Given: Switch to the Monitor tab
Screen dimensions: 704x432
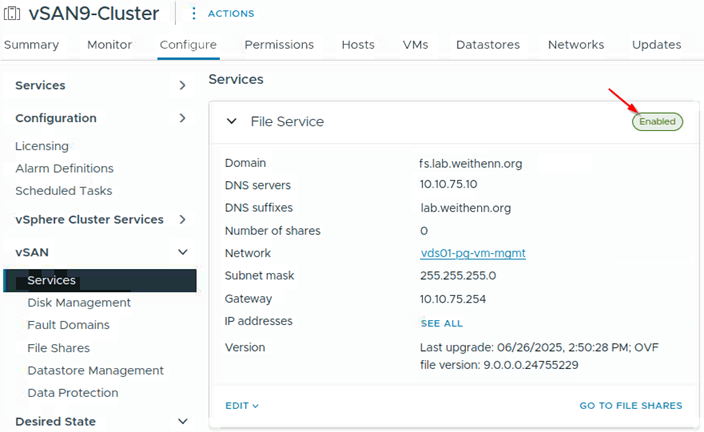Looking at the screenshot, I should 109,45.
